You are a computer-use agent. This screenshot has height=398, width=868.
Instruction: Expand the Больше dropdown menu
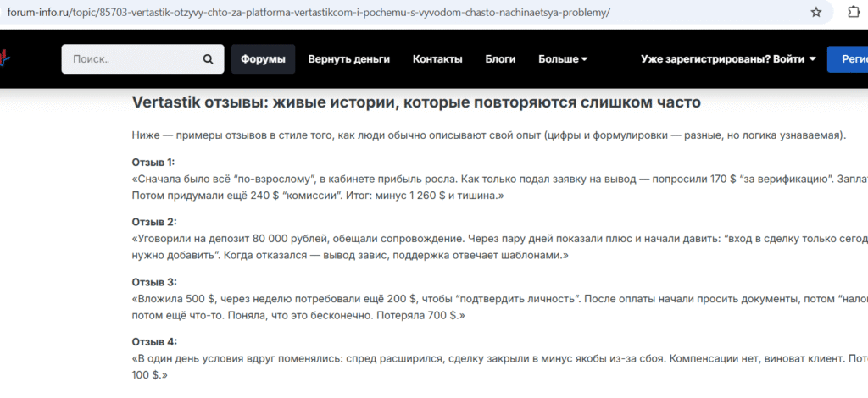563,59
